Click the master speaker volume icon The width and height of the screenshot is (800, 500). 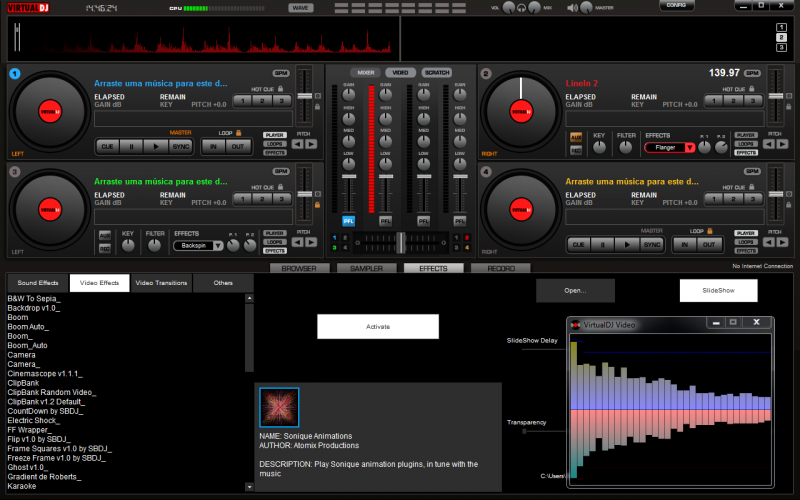[572, 8]
